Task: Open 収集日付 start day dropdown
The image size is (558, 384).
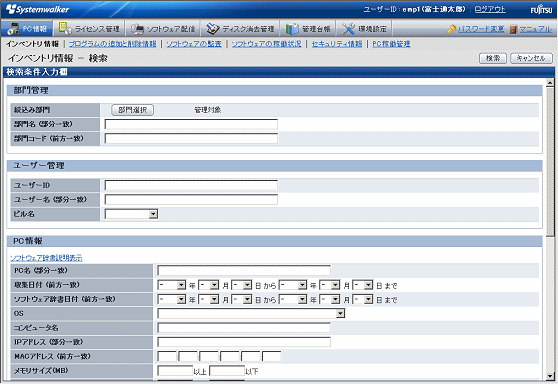Action: (x=242, y=285)
